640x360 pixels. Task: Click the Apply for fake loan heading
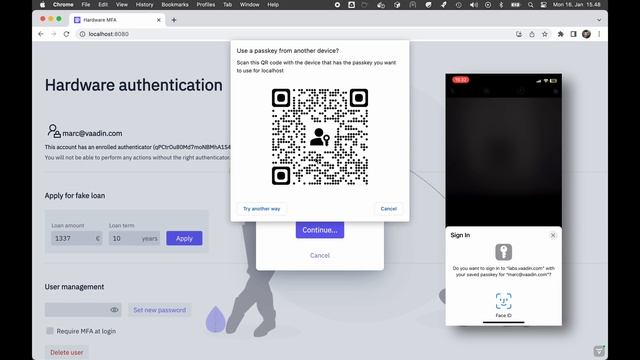coord(75,196)
